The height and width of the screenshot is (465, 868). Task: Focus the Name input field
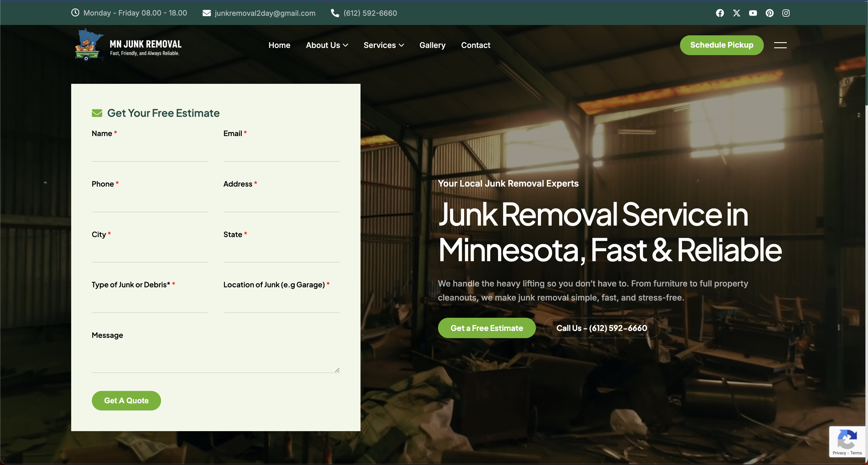tap(150, 152)
